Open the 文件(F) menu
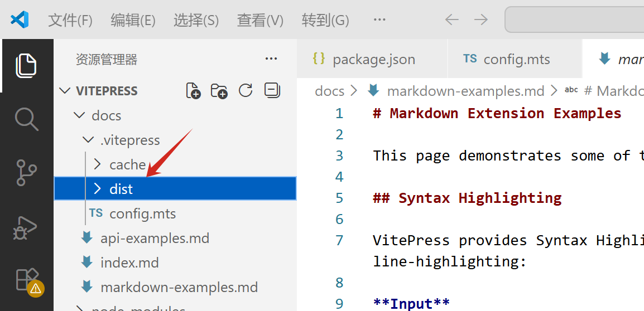 (70, 20)
